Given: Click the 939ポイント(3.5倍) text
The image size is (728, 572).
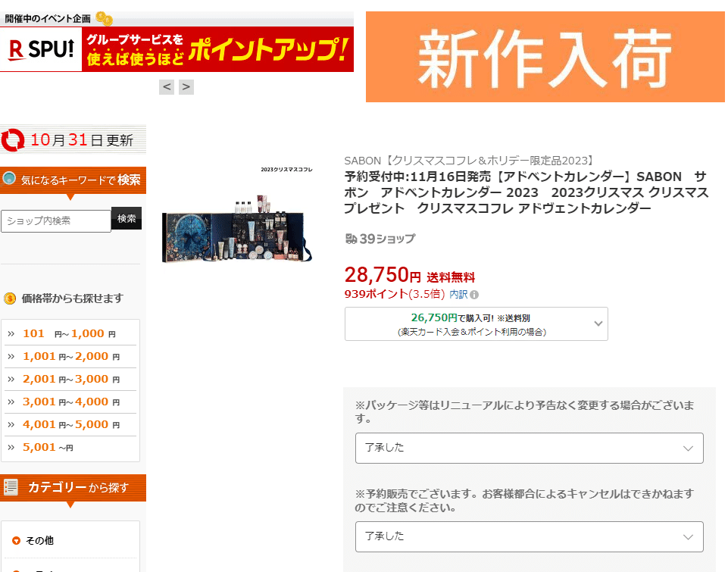Looking at the screenshot, I should click(395, 295).
